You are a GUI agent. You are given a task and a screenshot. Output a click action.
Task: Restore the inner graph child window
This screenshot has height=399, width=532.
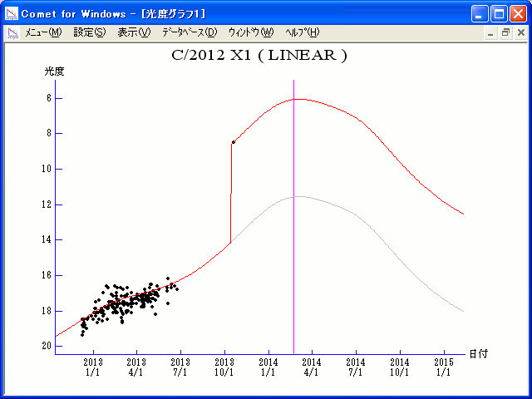point(505,33)
